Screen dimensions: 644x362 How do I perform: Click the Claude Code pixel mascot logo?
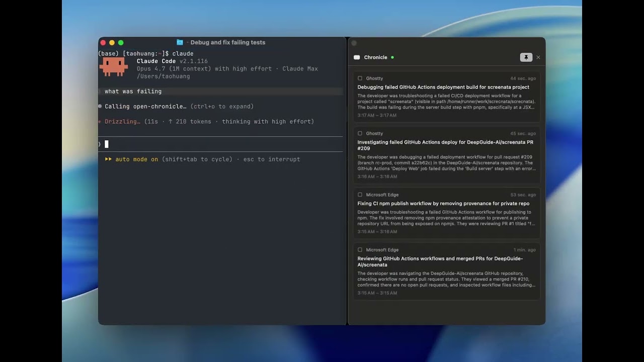coord(113,67)
